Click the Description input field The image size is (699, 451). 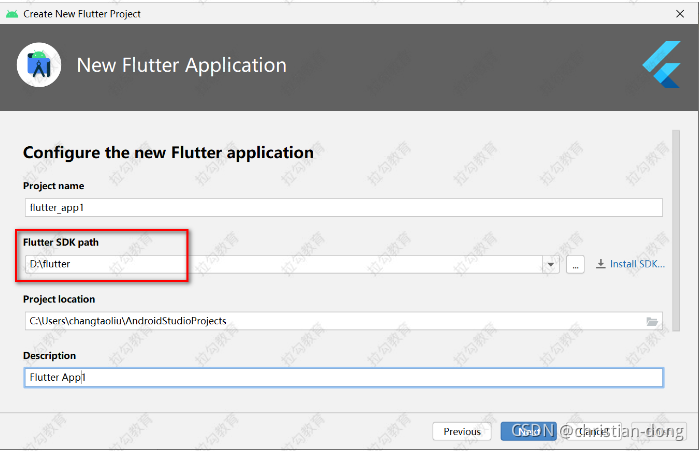344,377
